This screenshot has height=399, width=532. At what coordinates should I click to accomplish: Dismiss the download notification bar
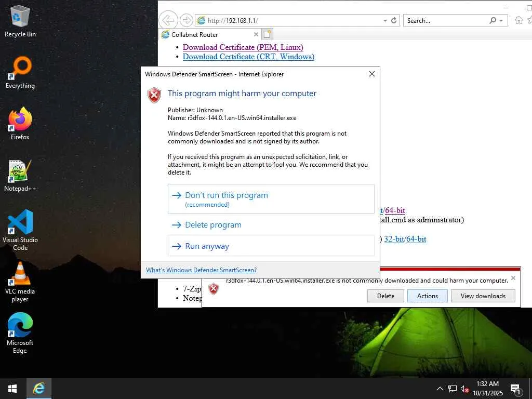[x=513, y=278]
